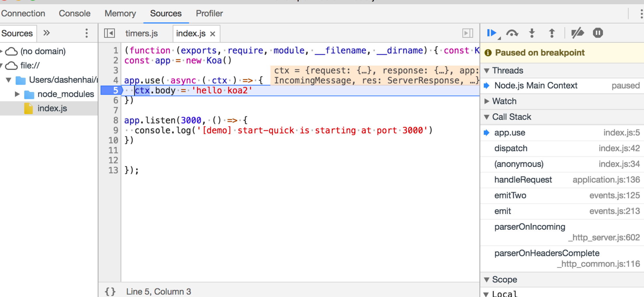Click the Step out of function arrow
644x297 pixels.
[552, 33]
